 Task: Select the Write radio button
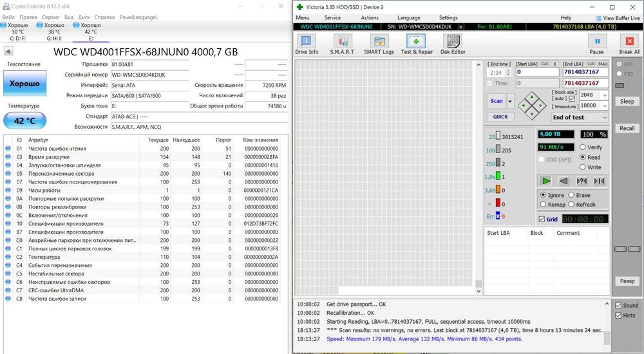(582, 167)
